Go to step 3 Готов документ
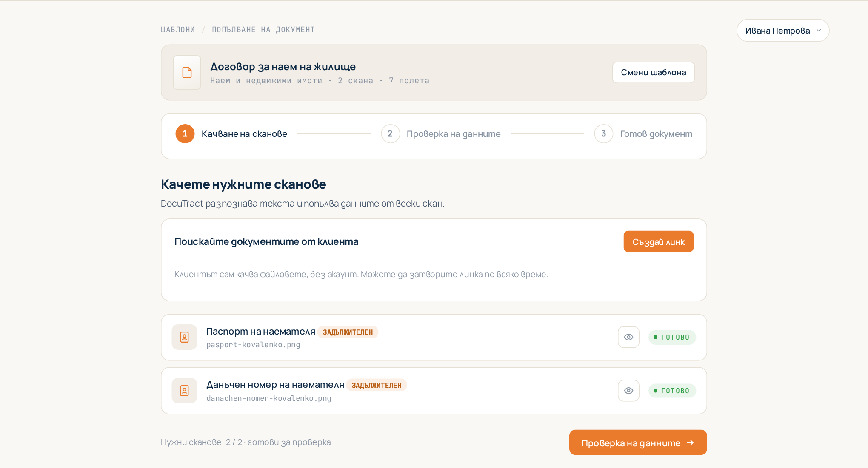The width and height of the screenshot is (868, 468). 643,134
